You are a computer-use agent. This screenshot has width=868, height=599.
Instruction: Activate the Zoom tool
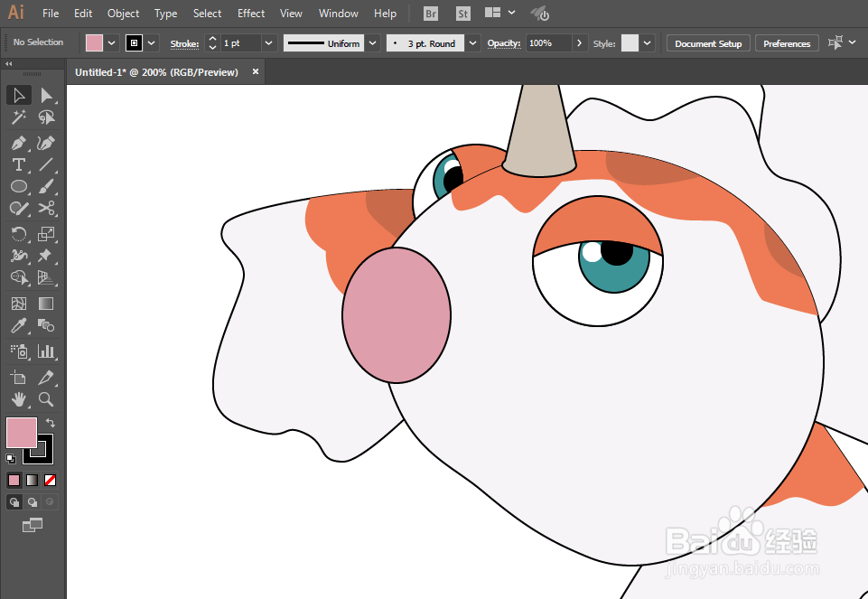[46, 399]
